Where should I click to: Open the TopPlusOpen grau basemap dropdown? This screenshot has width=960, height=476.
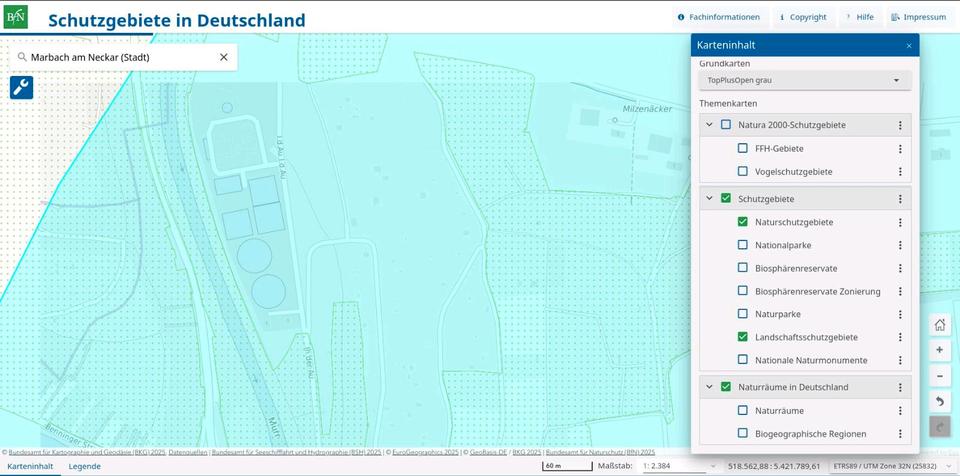coord(805,80)
